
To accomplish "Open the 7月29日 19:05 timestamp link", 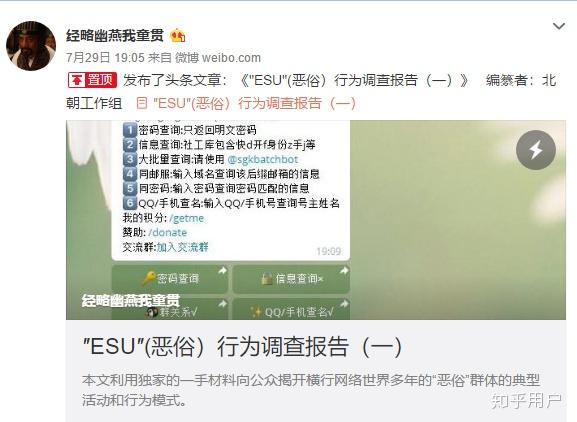I will pyautogui.click(x=105, y=58).
